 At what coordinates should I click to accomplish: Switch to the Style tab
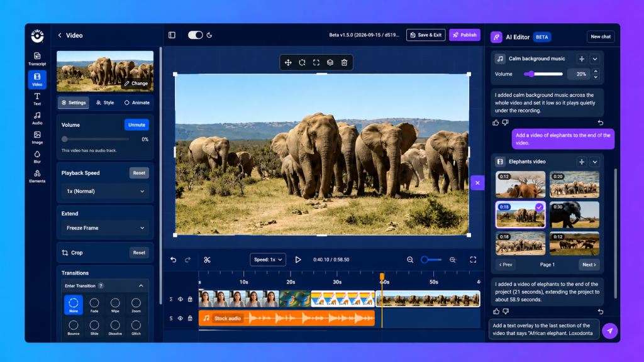coord(105,102)
